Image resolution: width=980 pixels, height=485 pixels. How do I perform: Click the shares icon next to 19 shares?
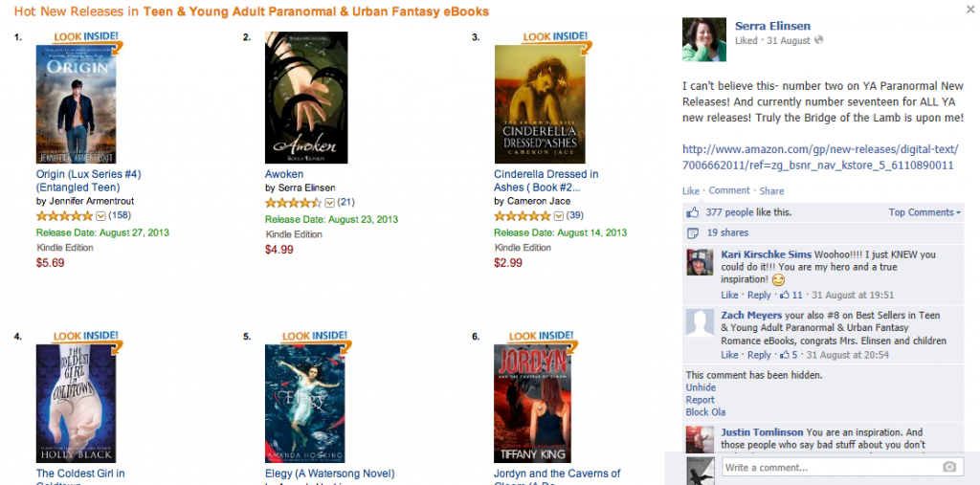point(693,233)
